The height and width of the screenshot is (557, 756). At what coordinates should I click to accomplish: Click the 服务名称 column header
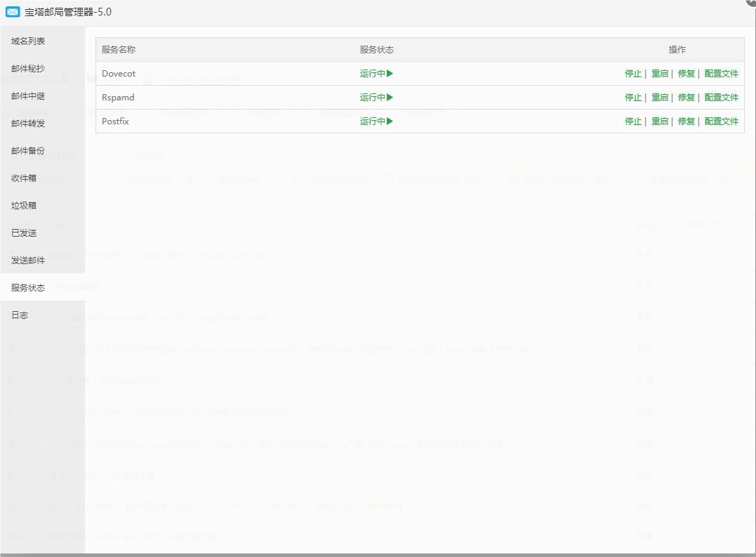119,50
